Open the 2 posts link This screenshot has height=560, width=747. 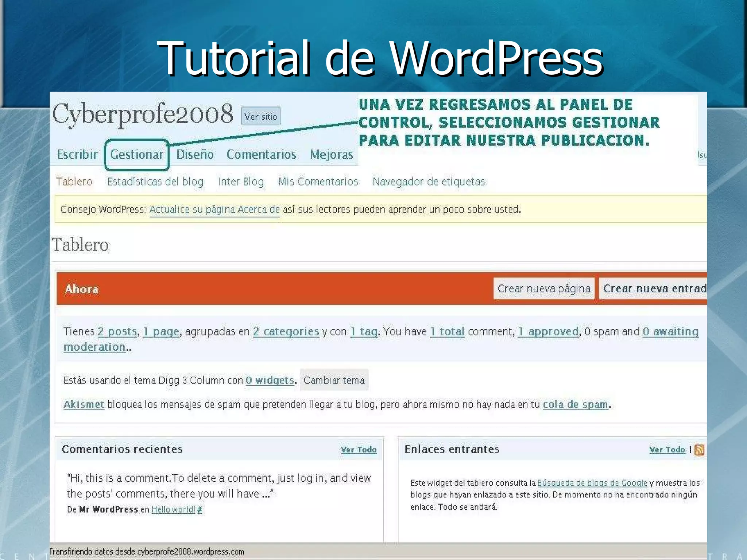click(x=117, y=331)
